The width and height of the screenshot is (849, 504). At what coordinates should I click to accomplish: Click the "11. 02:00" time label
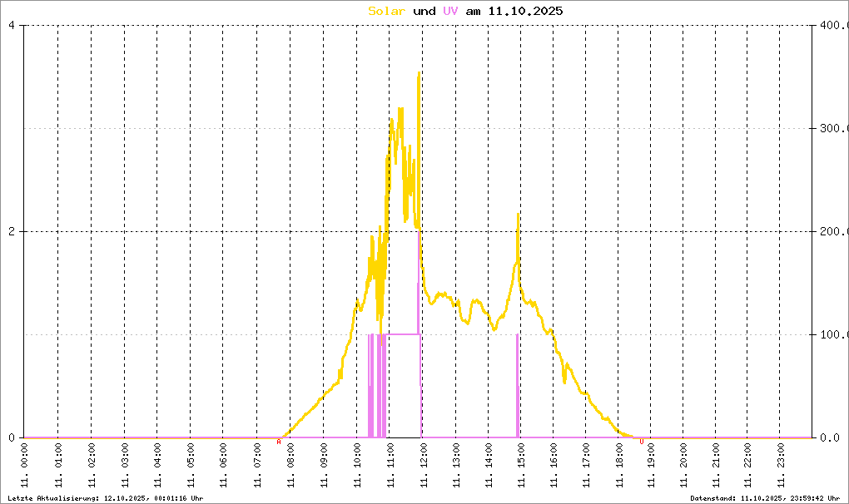tap(91, 465)
